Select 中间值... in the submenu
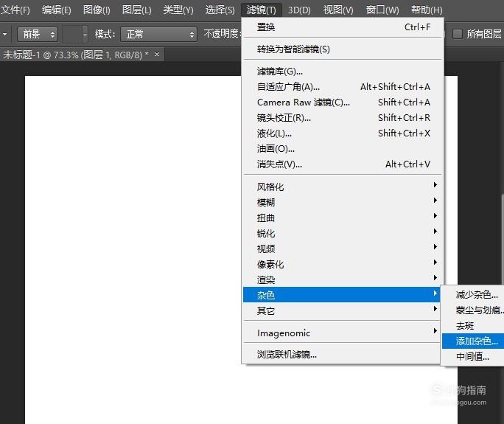Screen dimensions: 504x424 click(473, 356)
